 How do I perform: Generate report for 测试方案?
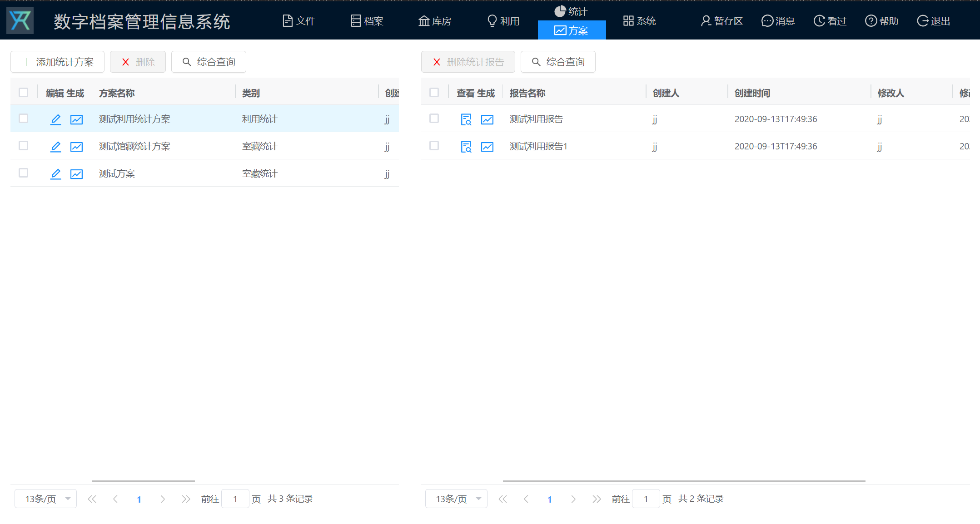pos(76,174)
